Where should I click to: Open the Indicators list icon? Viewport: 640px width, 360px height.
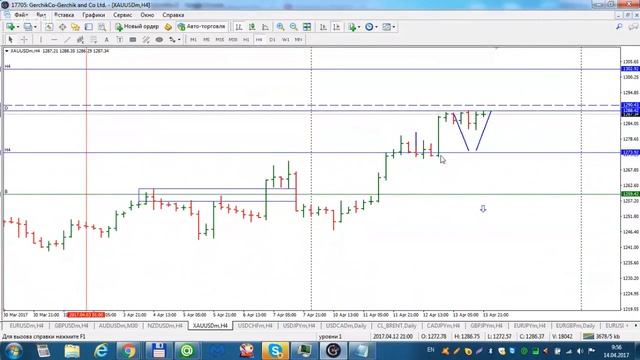[352, 27]
